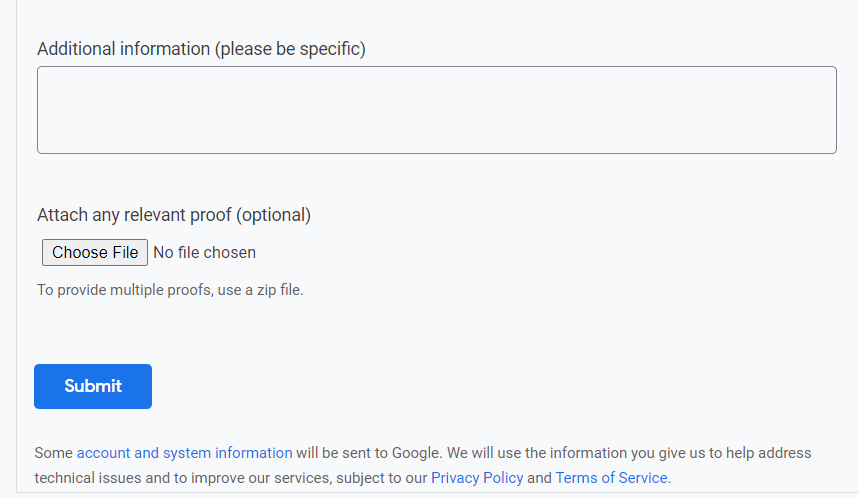Viewport: 858px width, 498px height.
Task: Click the 'No file chosen' text
Action: click(205, 252)
